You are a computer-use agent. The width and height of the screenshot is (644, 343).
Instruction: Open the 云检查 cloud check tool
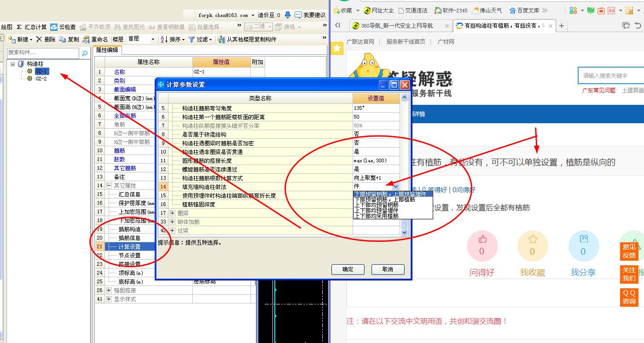click(x=63, y=27)
